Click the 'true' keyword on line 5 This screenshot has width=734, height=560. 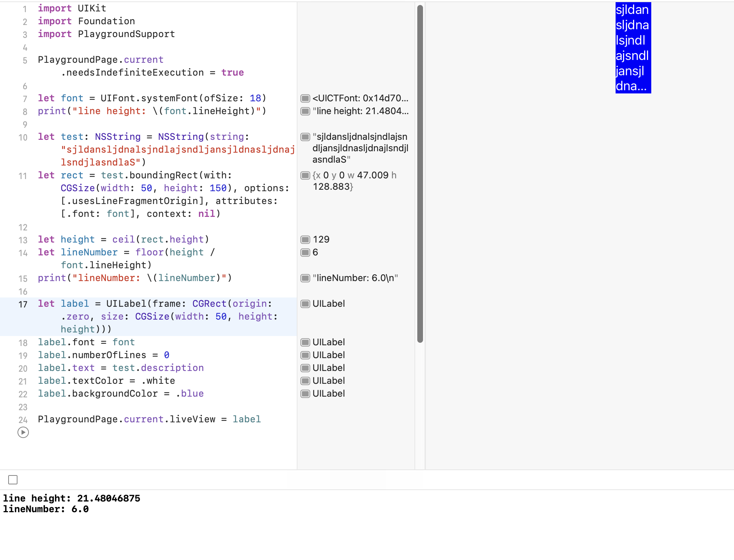point(232,72)
